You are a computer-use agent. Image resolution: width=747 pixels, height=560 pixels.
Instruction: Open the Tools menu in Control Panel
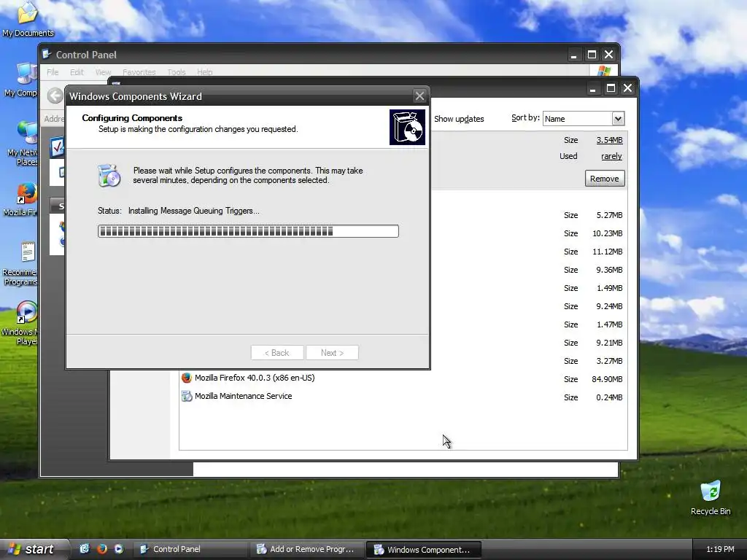(x=177, y=72)
